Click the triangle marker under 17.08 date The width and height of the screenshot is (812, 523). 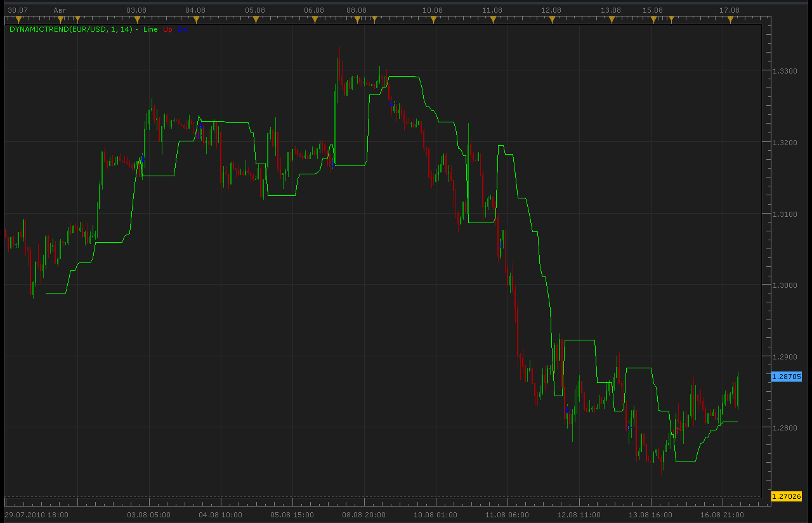[x=730, y=20]
